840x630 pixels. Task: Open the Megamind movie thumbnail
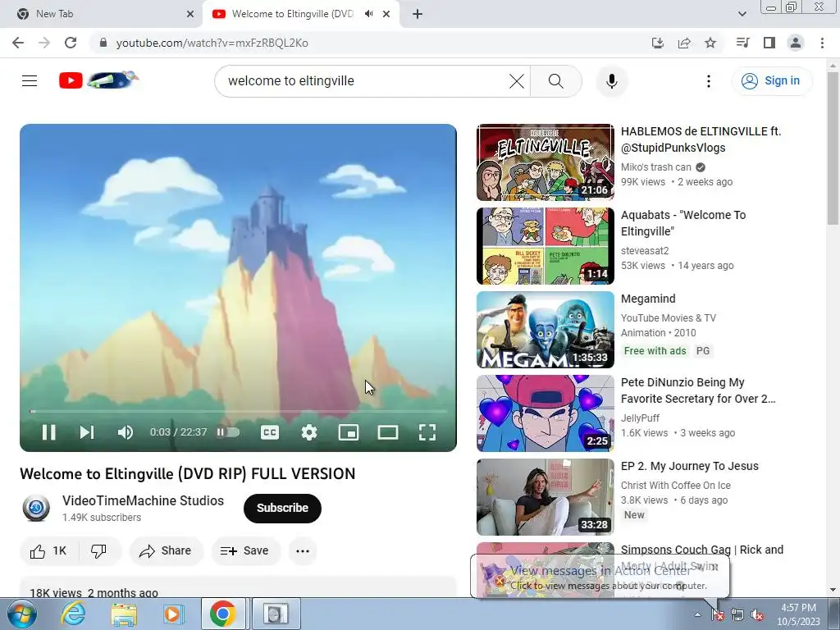[x=546, y=330]
